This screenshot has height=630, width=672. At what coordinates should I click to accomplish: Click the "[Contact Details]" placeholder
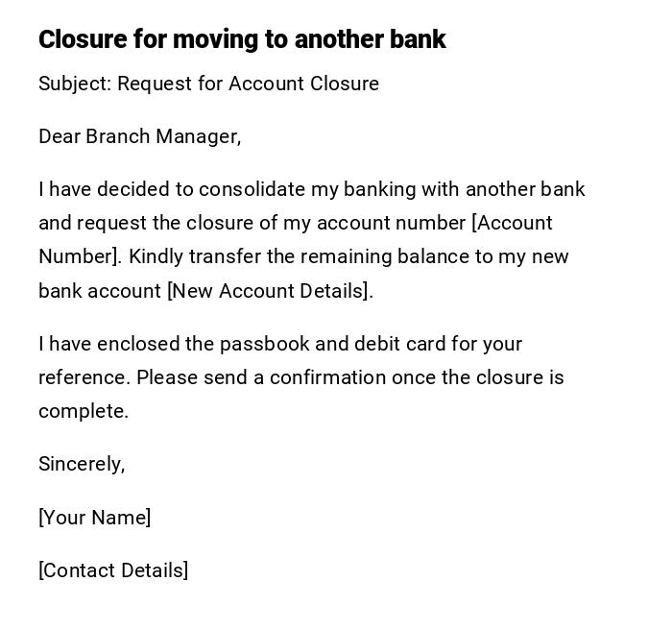pos(113,570)
